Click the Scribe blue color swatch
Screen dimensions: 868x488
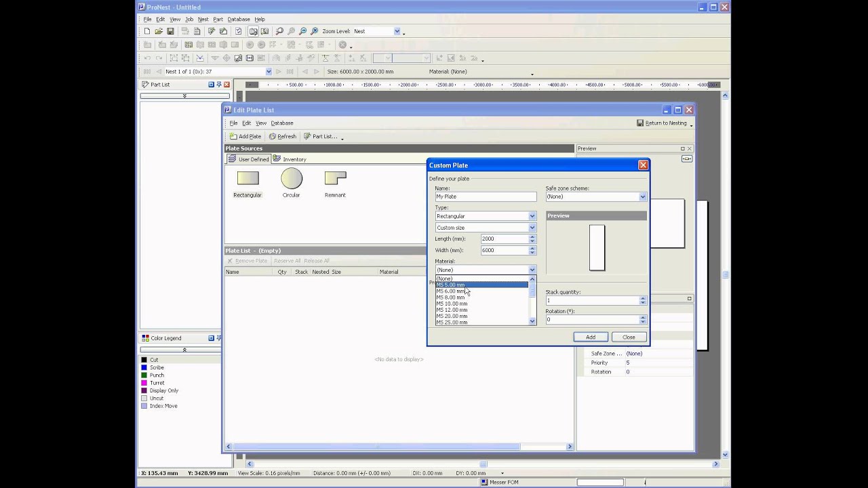pos(144,367)
